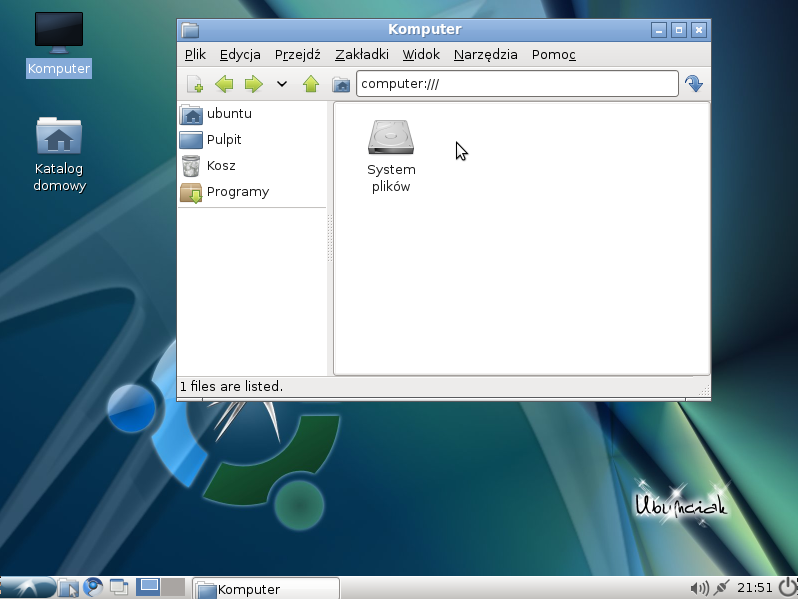This screenshot has height=599, width=798.
Task: Open the Zakładki menu
Action: click(361, 54)
